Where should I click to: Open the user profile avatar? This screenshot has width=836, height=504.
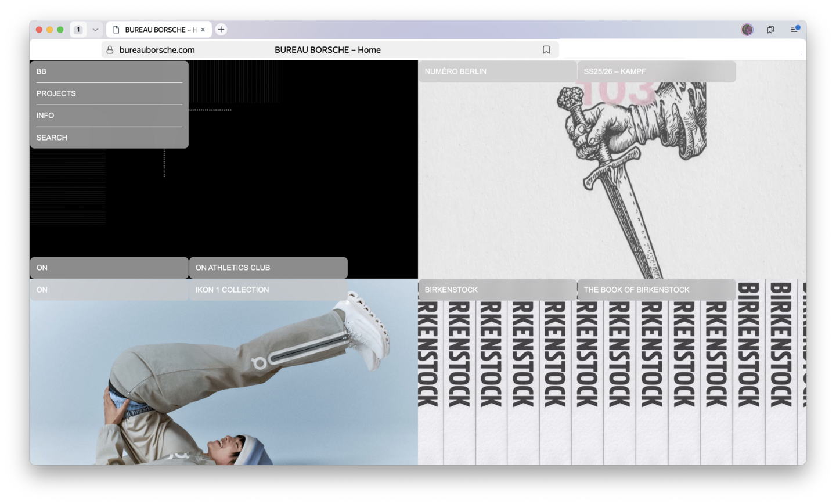pos(747,30)
